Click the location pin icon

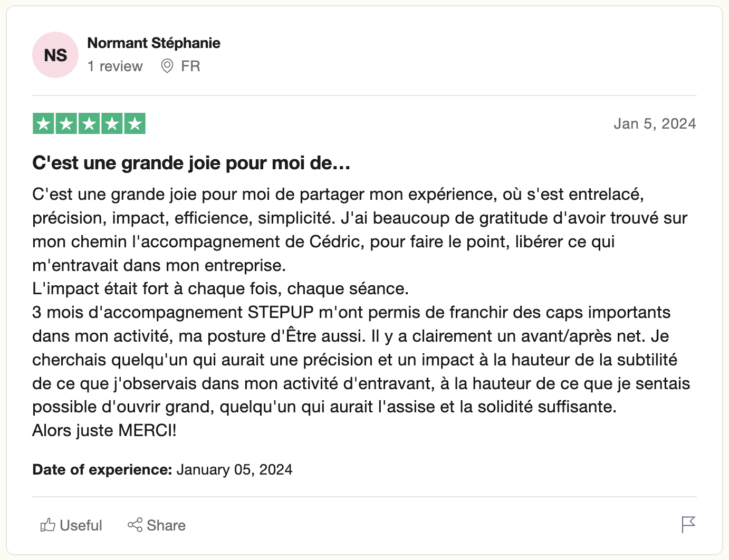pyautogui.click(x=167, y=66)
